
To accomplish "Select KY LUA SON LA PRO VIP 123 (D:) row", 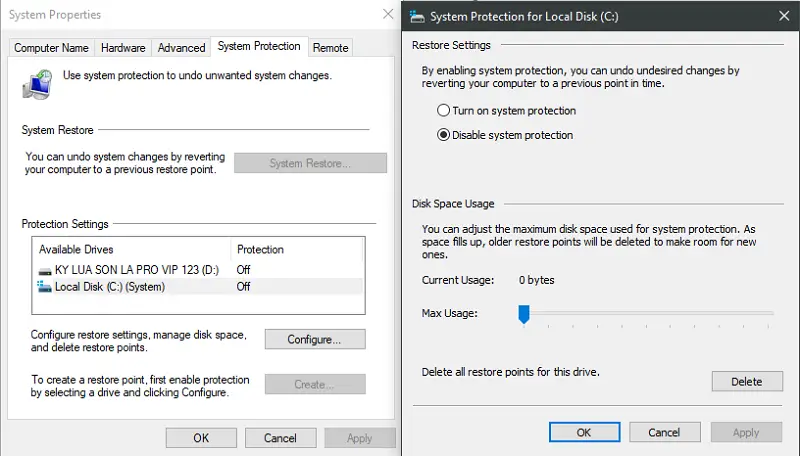I will pyautogui.click(x=199, y=270).
